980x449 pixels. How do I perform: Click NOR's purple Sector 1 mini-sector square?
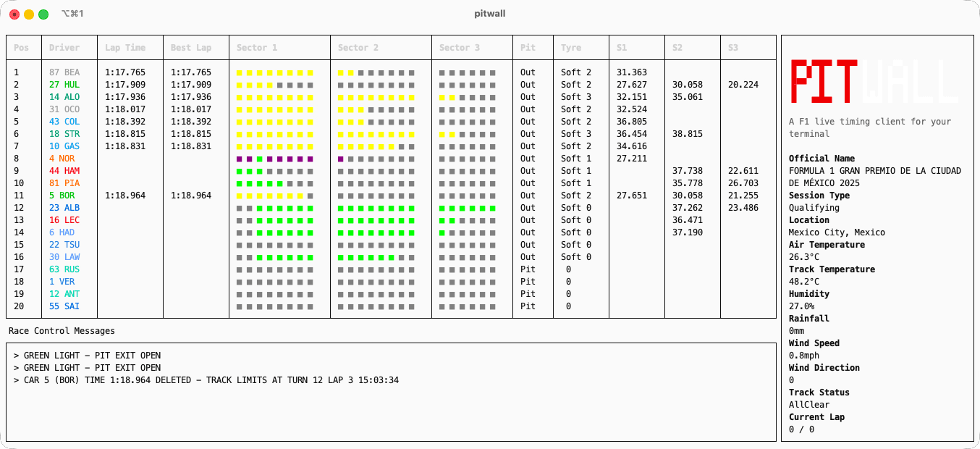[x=239, y=159]
